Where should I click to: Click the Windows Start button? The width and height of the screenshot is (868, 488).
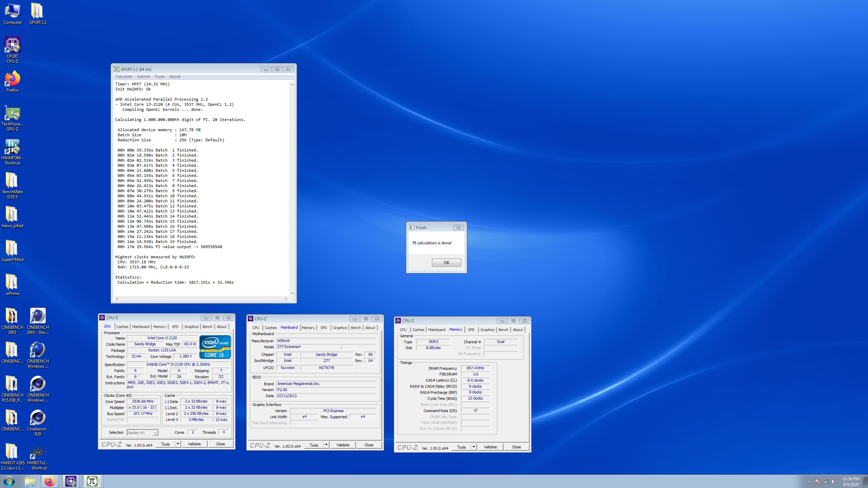tap(9, 481)
